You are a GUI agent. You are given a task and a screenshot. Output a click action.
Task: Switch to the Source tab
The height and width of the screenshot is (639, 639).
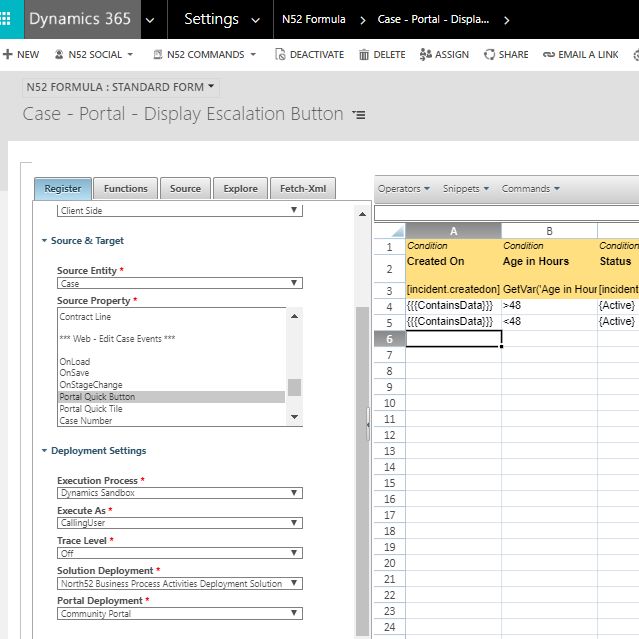click(x=185, y=189)
